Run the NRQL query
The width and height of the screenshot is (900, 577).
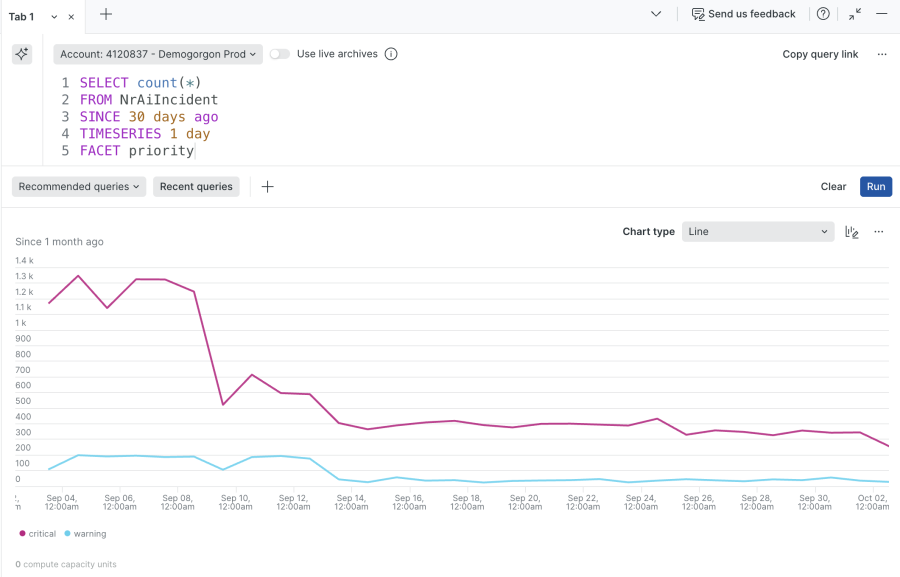(x=875, y=186)
